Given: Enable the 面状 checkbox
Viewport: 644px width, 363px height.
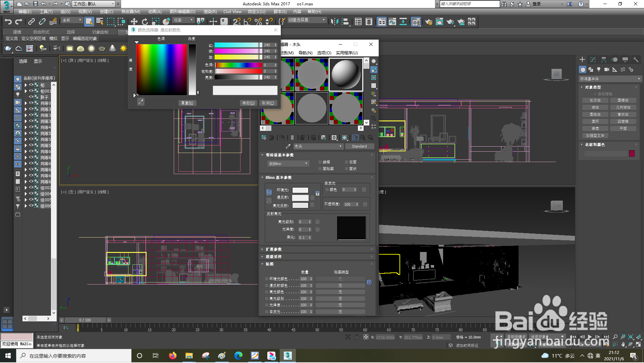Looking at the screenshot, I should tap(346, 169).
